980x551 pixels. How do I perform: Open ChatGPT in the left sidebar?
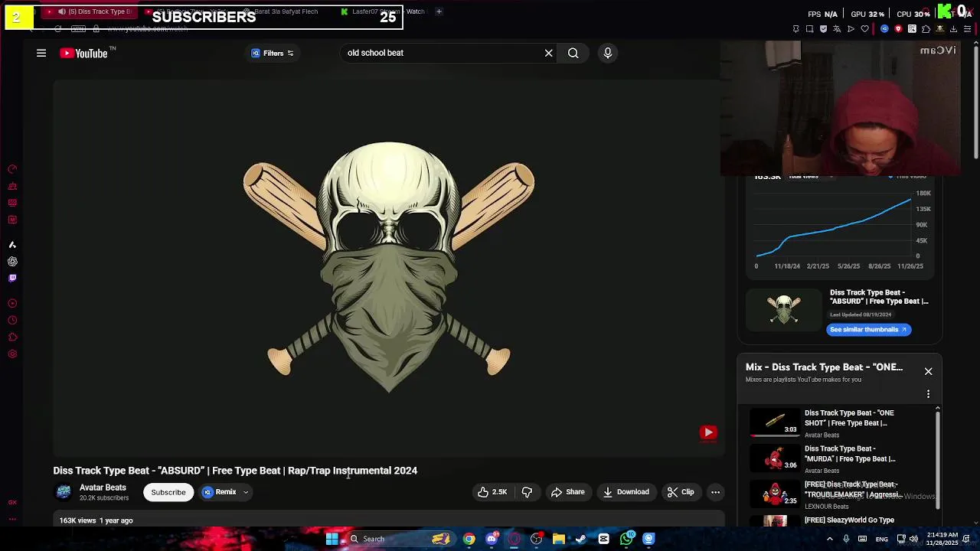tap(12, 262)
